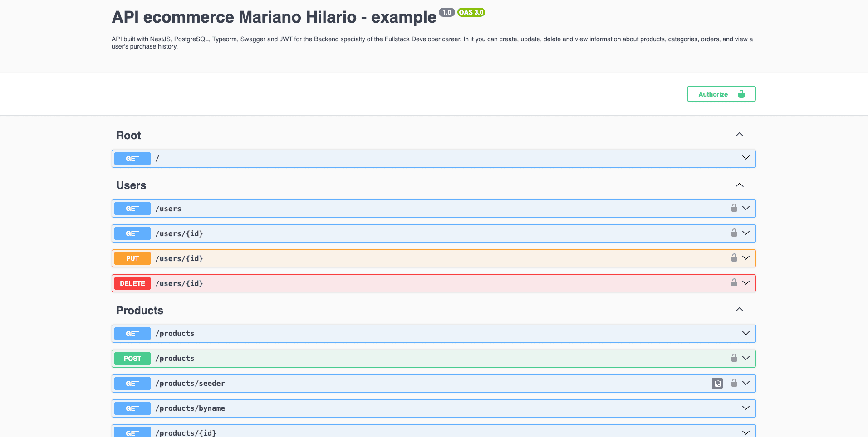Screen dimensions: 868x437
Task: Click the OAS 3.0 badge
Action: (x=471, y=12)
